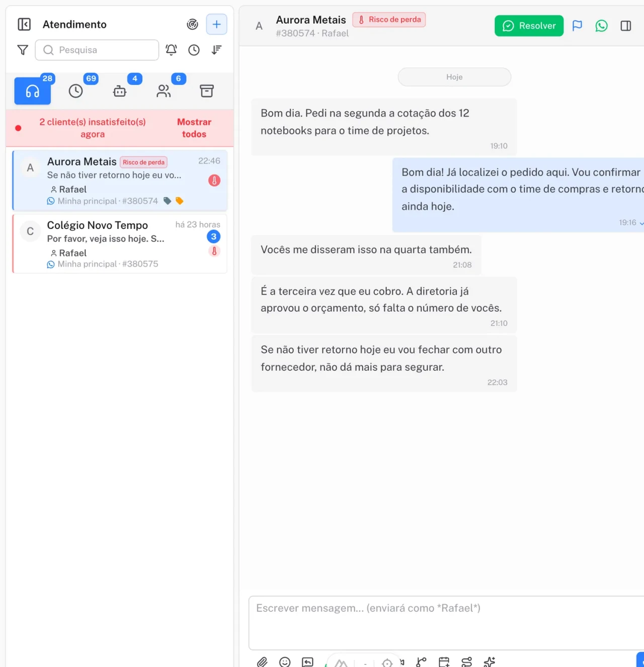Start a new conversation with plus button
The image size is (644, 667).
point(216,24)
